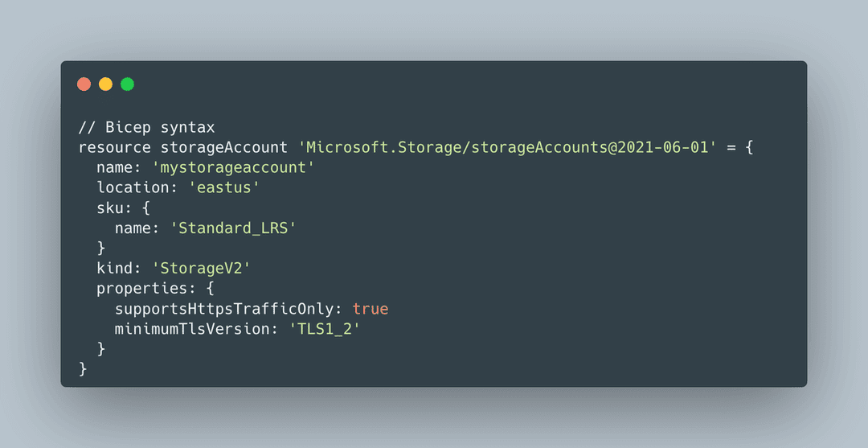Click the 'Standard_LRS' string value
The width and height of the screenshot is (868, 448).
click(x=233, y=228)
